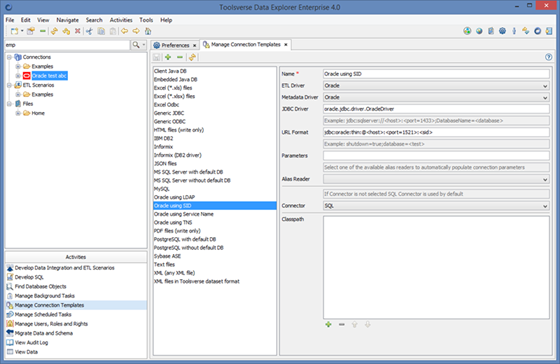Click the help question mark icon

point(549,57)
